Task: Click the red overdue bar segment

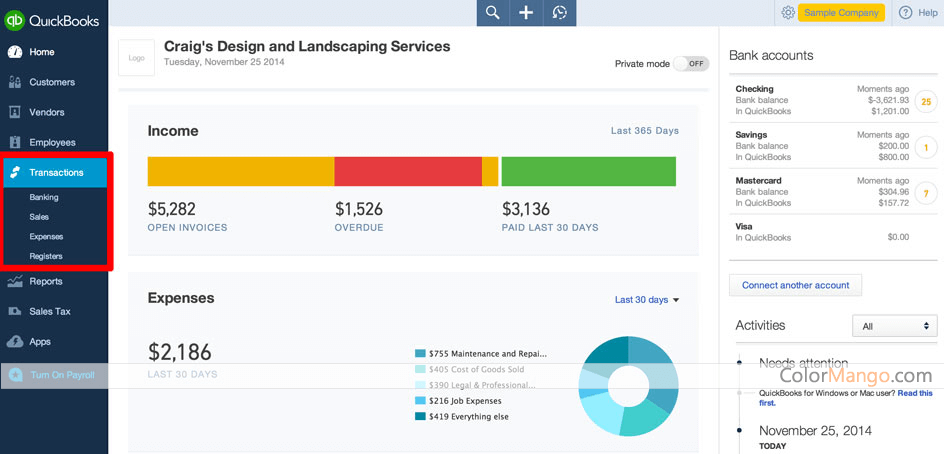Action: click(x=408, y=171)
